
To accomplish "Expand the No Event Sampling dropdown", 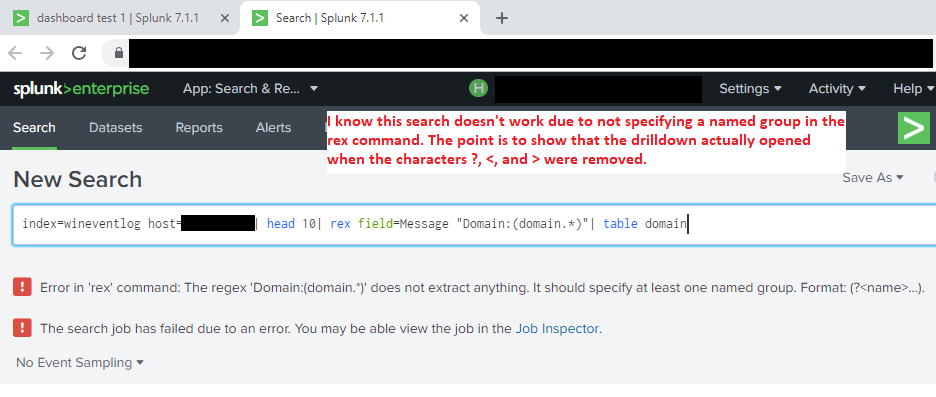I will coord(80,363).
